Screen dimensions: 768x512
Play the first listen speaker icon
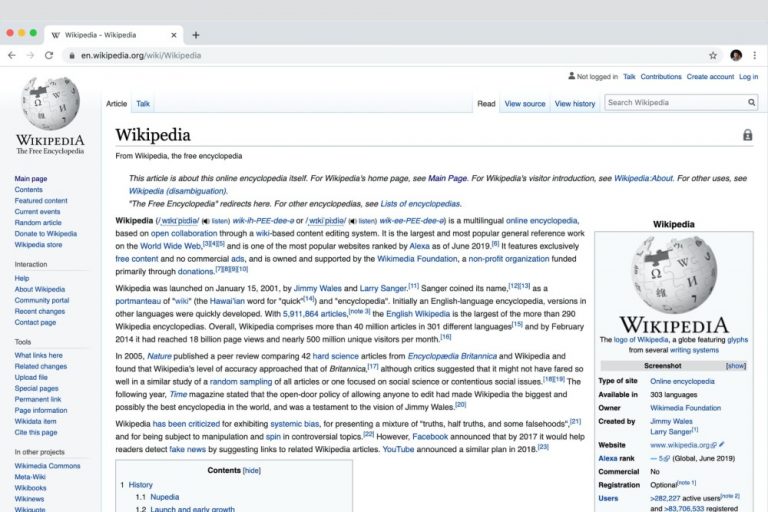point(206,221)
